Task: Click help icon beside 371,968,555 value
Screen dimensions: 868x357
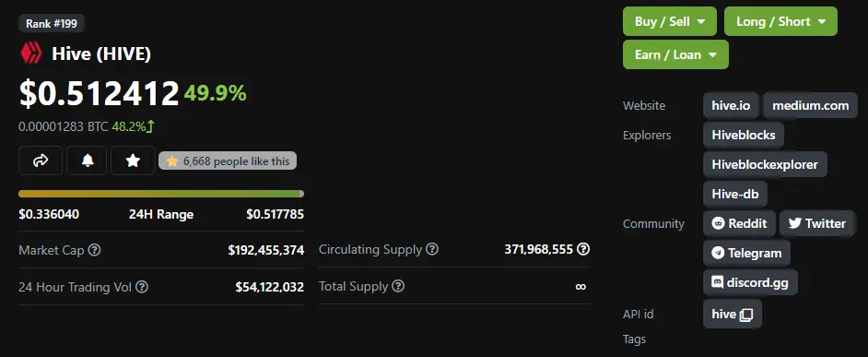Action: click(x=583, y=249)
